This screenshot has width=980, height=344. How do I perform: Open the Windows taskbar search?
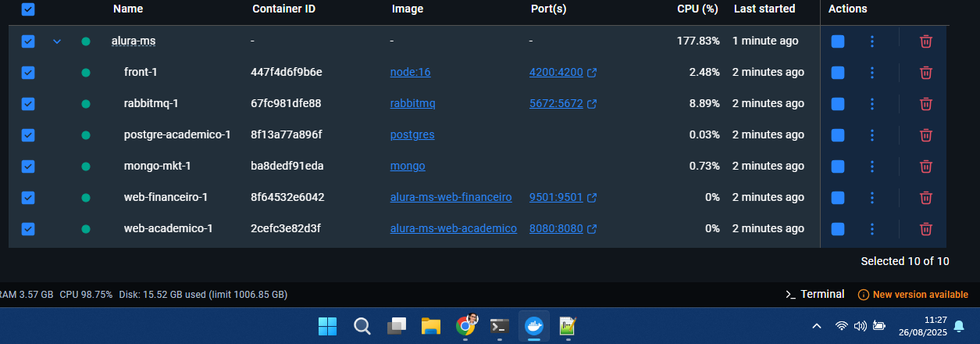pos(362,326)
